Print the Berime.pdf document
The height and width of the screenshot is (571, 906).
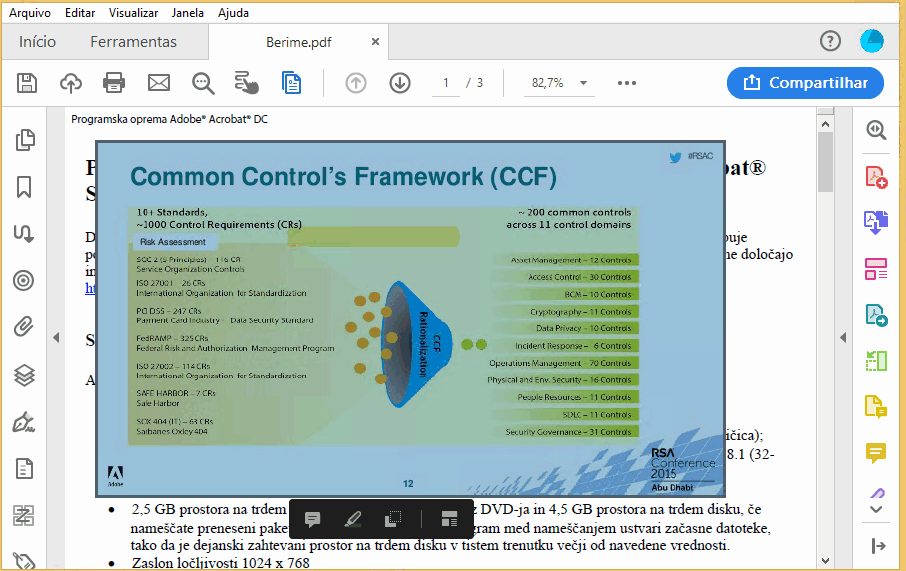click(x=114, y=83)
